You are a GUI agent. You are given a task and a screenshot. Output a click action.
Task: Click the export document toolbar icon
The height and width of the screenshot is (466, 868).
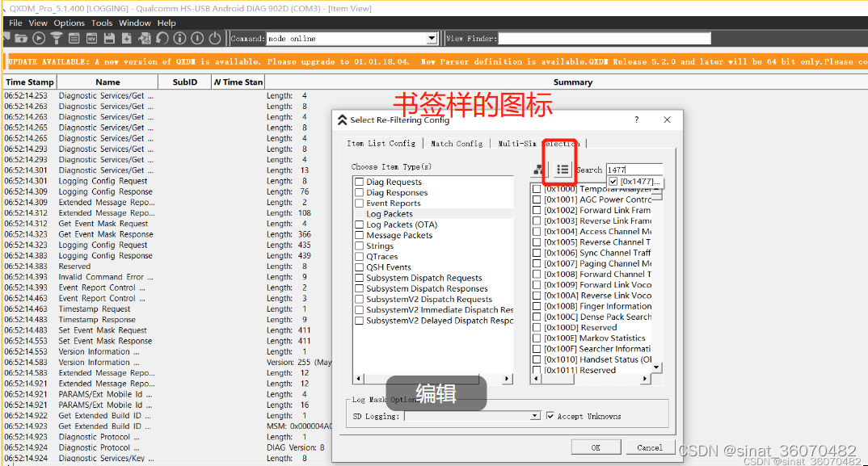click(x=145, y=38)
